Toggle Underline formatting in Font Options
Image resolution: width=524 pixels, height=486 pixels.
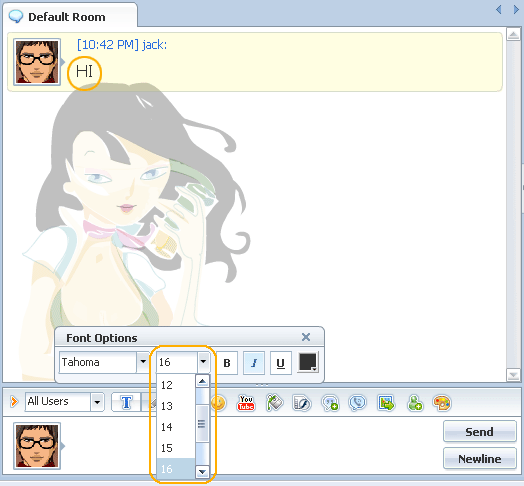281,363
